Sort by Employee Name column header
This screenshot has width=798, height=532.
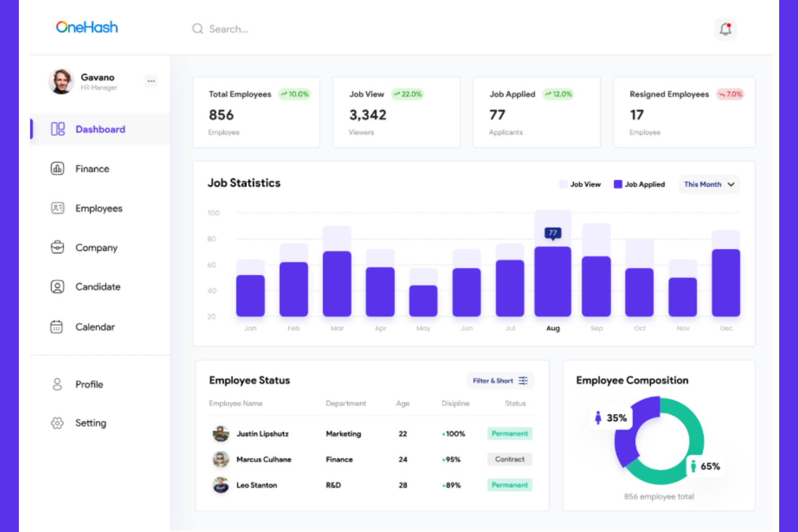[236, 403]
